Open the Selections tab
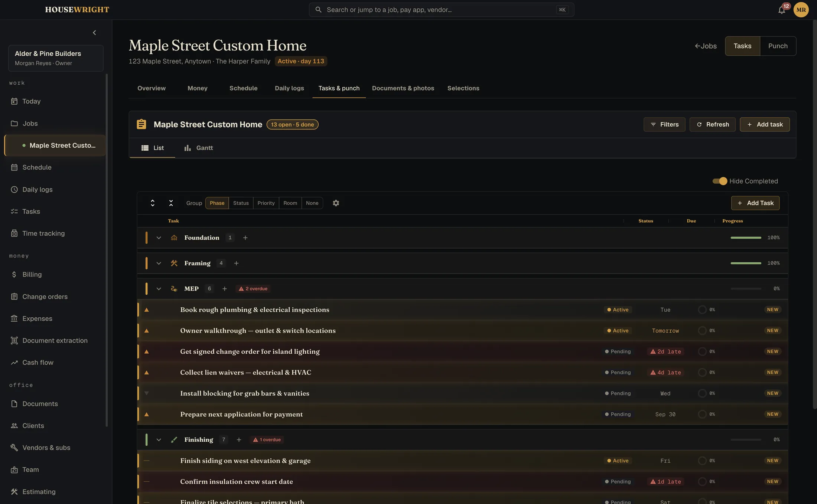This screenshot has width=817, height=504. tap(463, 88)
